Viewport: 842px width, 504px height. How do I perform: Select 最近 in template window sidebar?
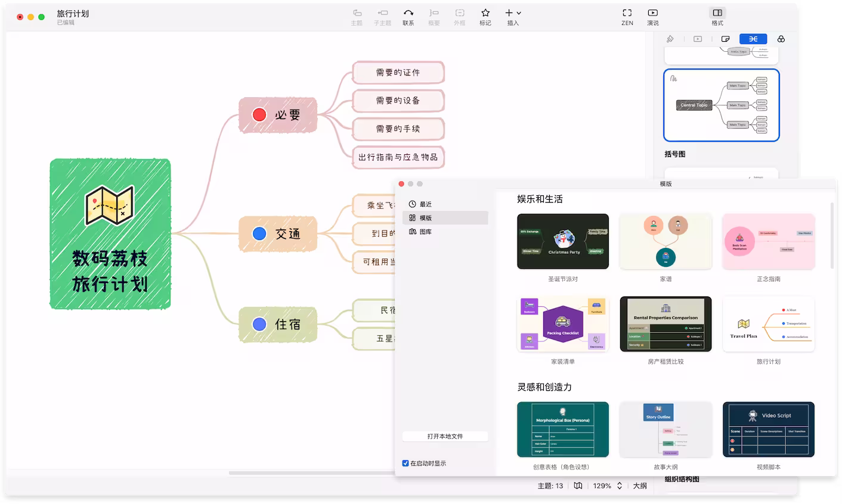coord(425,204)
